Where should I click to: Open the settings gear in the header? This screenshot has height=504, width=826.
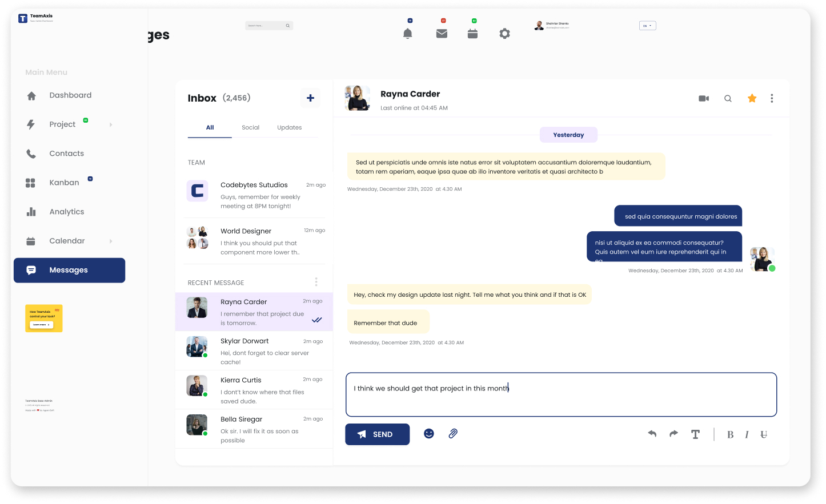(504, 34)
